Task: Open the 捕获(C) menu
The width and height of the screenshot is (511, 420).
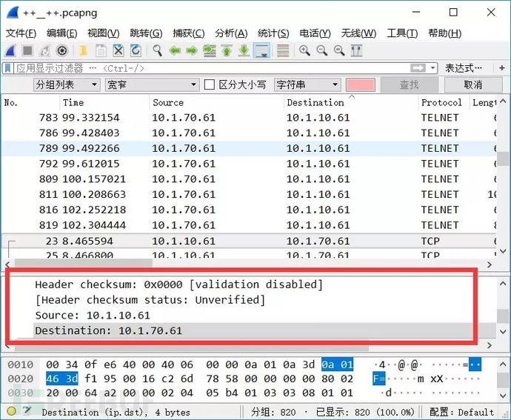Action: (x=189, y=33)
